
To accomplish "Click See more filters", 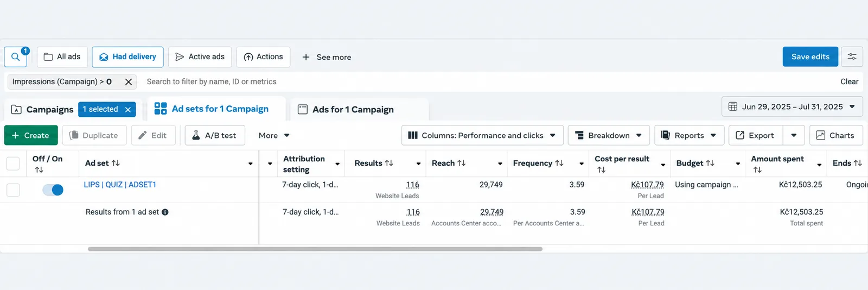I will pos(327,57).
